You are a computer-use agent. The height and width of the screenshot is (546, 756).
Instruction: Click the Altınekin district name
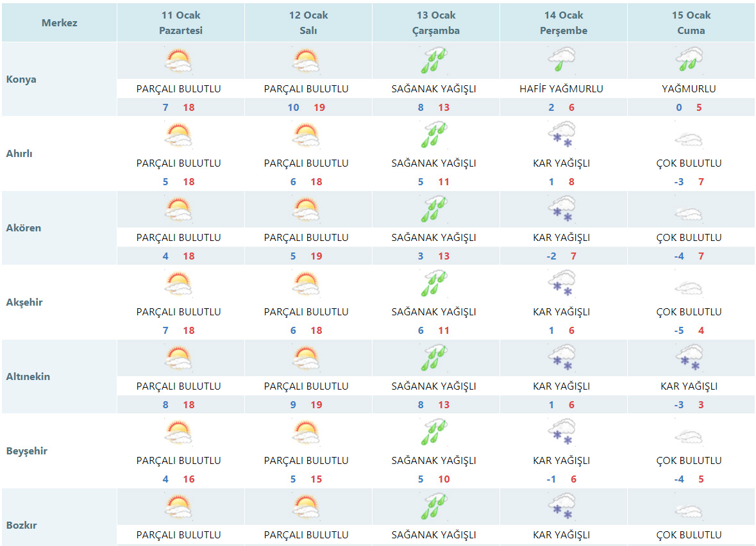(28, 377)
